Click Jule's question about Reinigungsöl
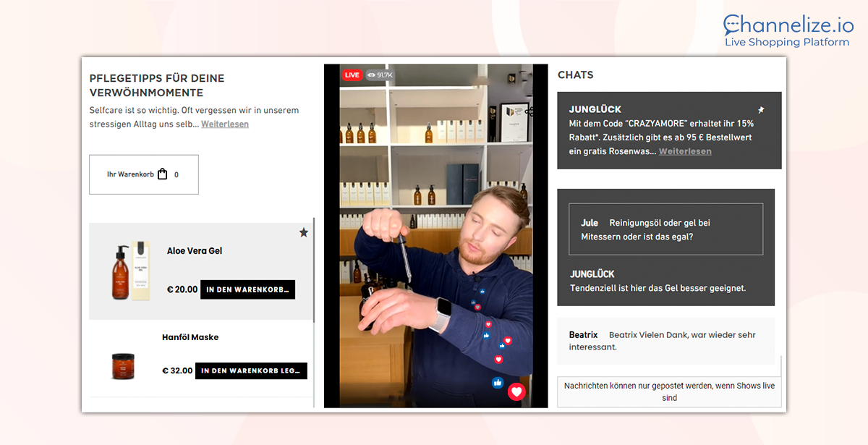 coord(665,229)
